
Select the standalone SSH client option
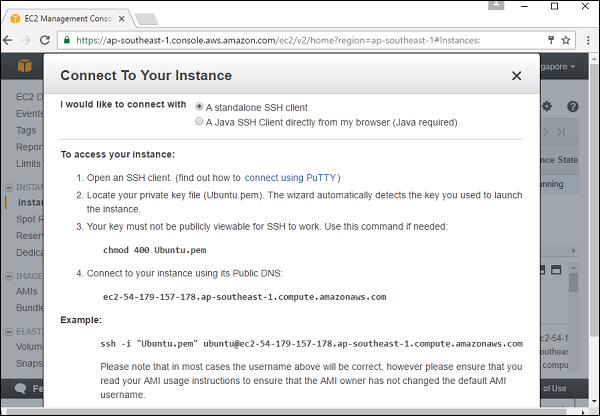pyautogui.click(x=200, y=107)
